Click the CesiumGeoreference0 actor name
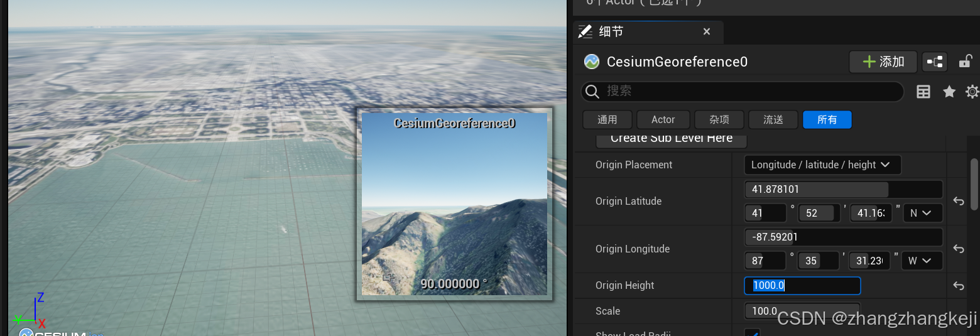The height and width of the screenshot is (336, 980). (x=677, y=62)
